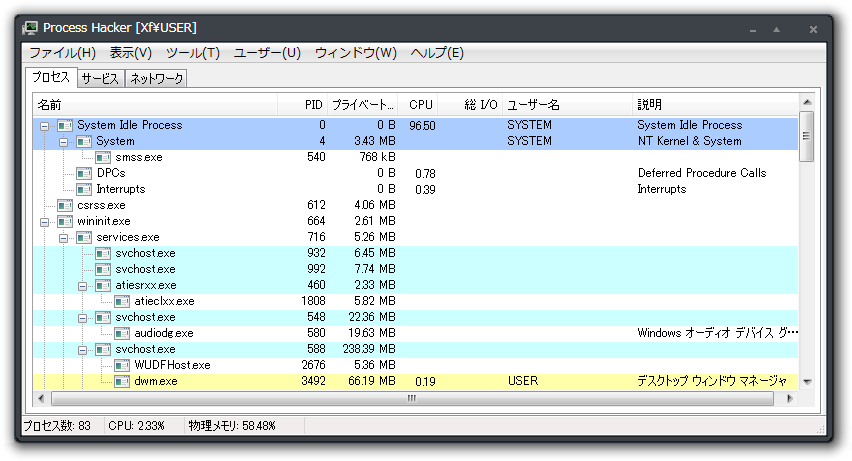Click the atieclxx.exe process icon

(x=122, y=301)
